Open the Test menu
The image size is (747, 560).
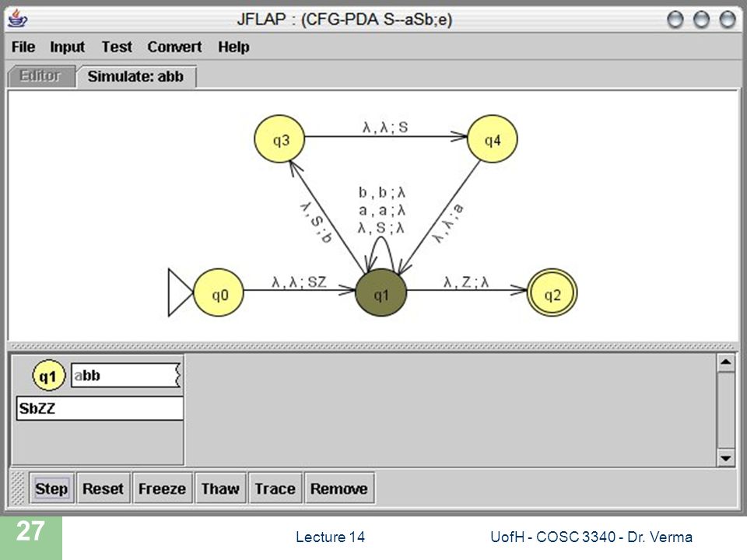pyautogui.click(x=117, y=47)
